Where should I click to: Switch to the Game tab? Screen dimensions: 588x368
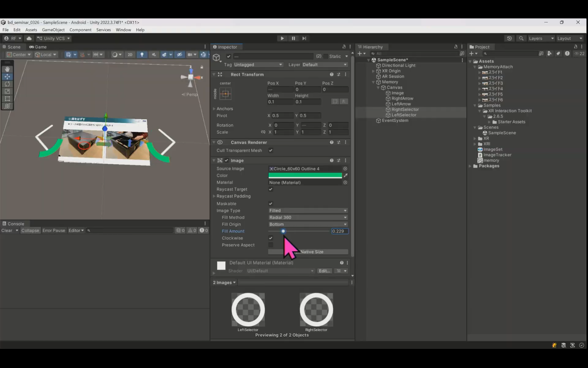tap(38, 47)
